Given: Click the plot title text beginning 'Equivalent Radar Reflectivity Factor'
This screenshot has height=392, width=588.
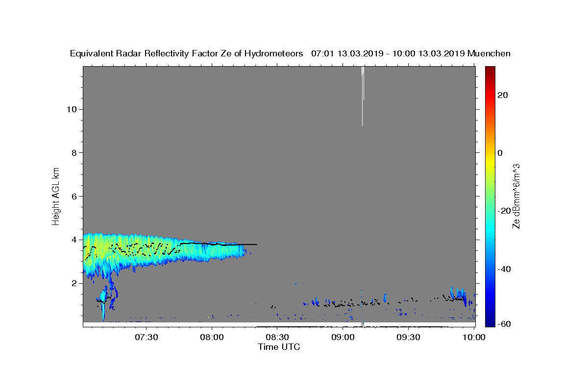Looking at the screenshot, I should [290, 53].
